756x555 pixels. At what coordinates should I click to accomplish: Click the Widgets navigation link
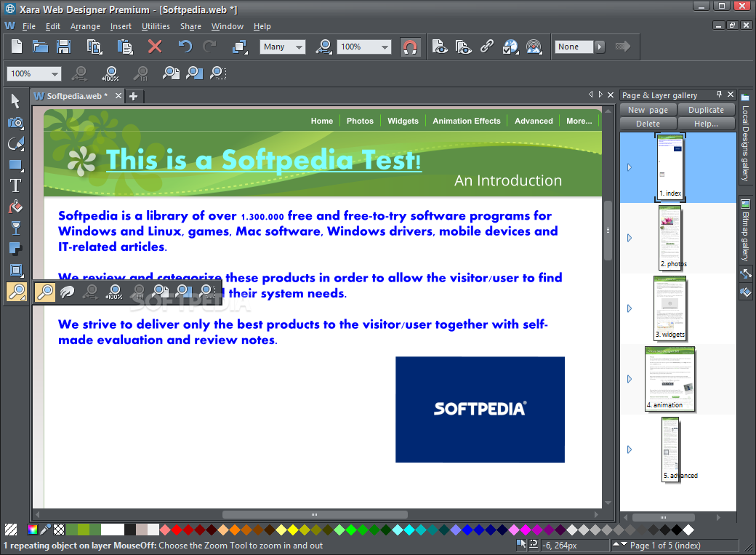click(x=403, y=121)
